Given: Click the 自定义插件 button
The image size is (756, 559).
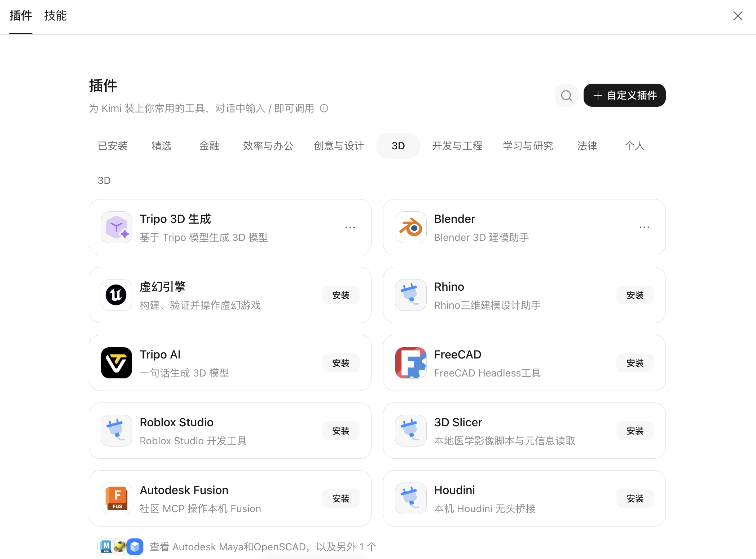Looking at the screenshot, I should tap(625, 95).
